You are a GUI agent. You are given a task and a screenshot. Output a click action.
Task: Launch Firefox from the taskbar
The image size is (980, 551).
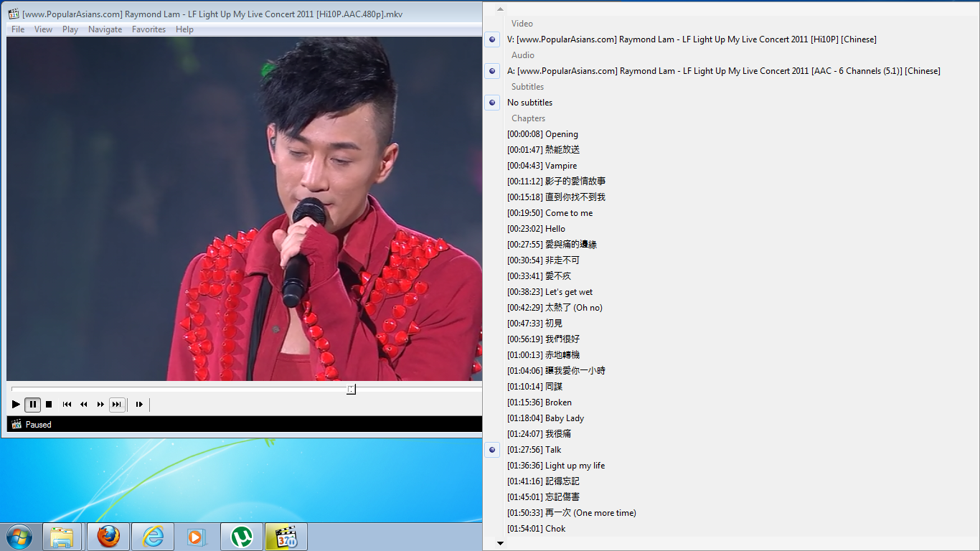click(x=108, y=537)
